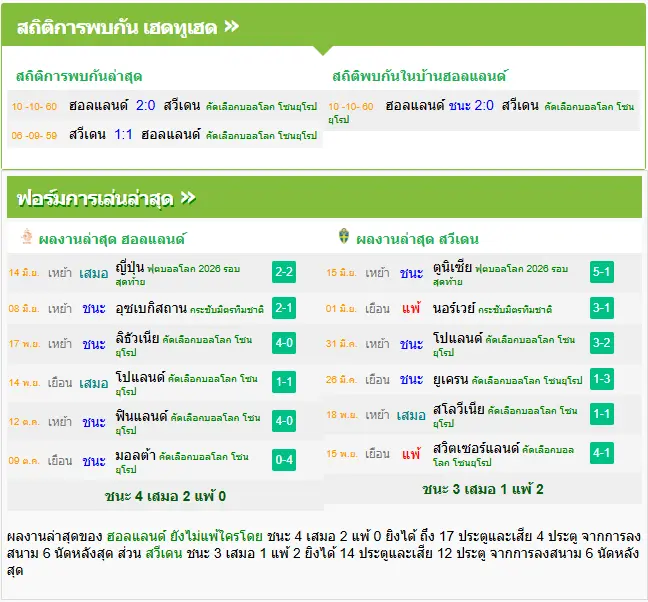Select the สถิติพบกันในบ้านฮอลแลนด์ heading
The height and width of the screenshot is (602, 648).
420,76
